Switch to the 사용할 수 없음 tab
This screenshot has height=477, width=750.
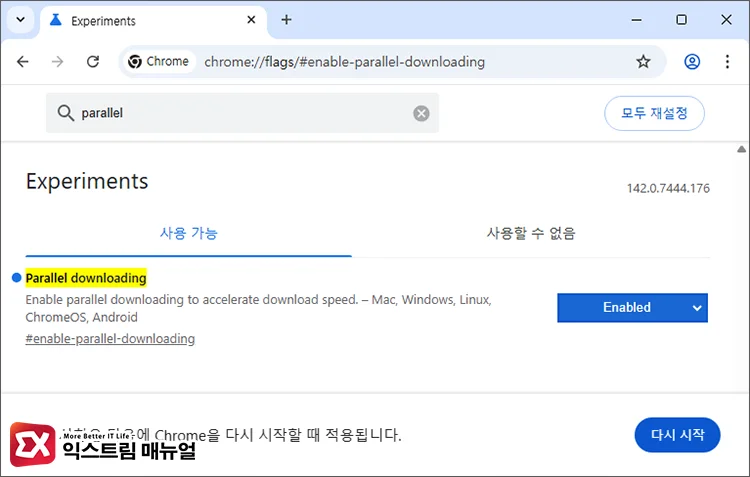tap(530, 233)
